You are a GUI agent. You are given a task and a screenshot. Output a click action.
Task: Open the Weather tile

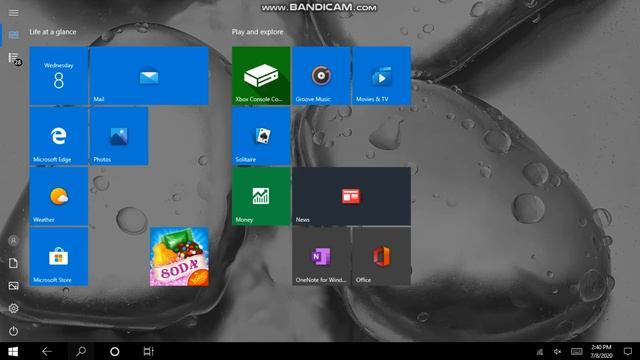[x=59, y=196]
